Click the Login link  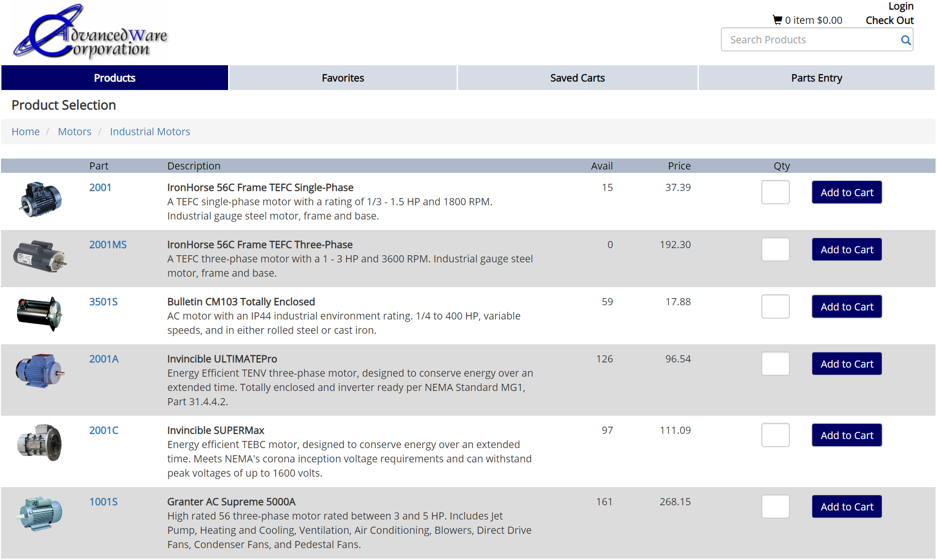click(x=901, y=6)
